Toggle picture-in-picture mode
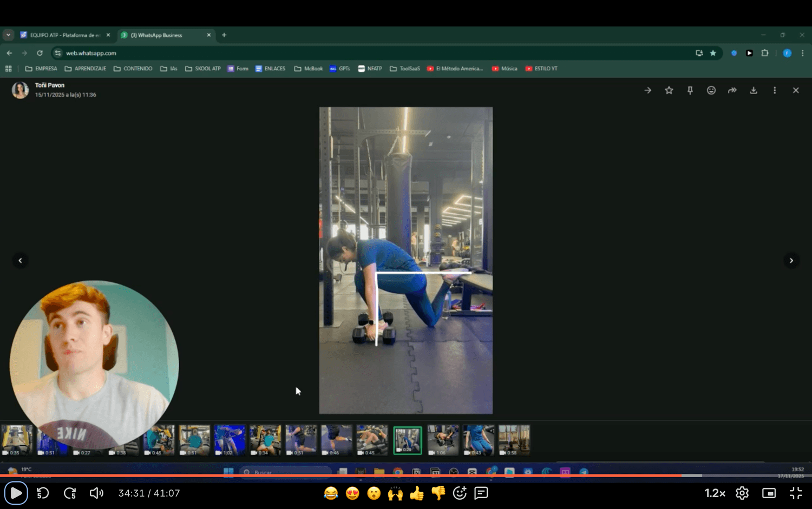Image resolution: width=812 pixels, height=509 pixels. pyautogui.click(x=769, y=493)
